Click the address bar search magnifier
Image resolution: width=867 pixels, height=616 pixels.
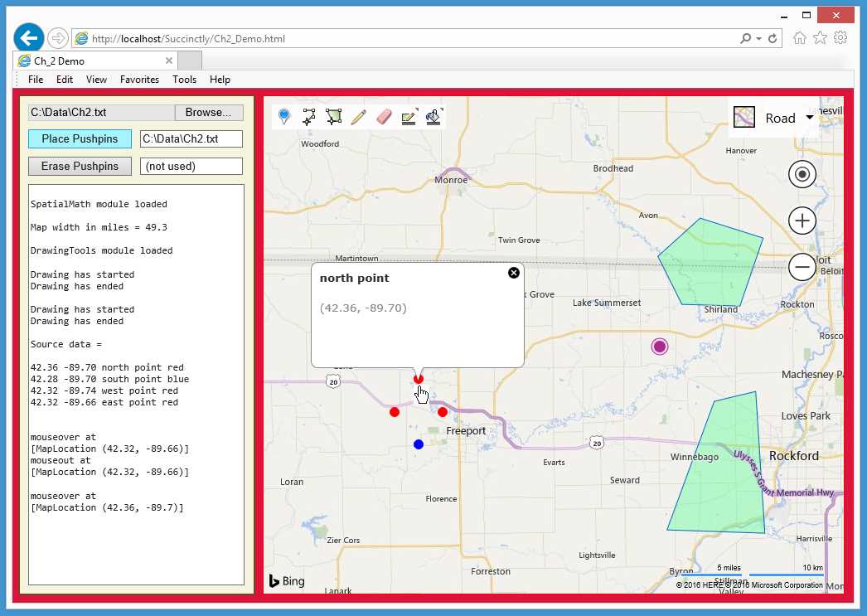tap(745, 38)
